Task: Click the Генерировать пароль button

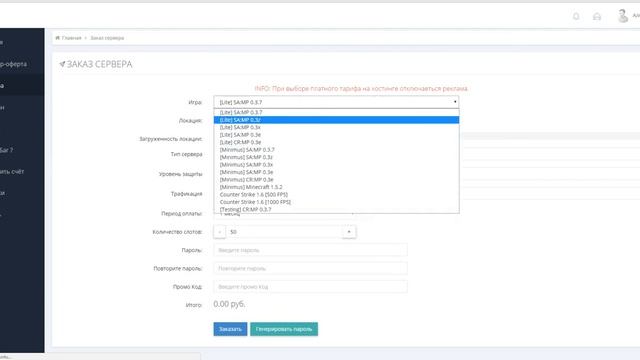Action: click(284, 329)
